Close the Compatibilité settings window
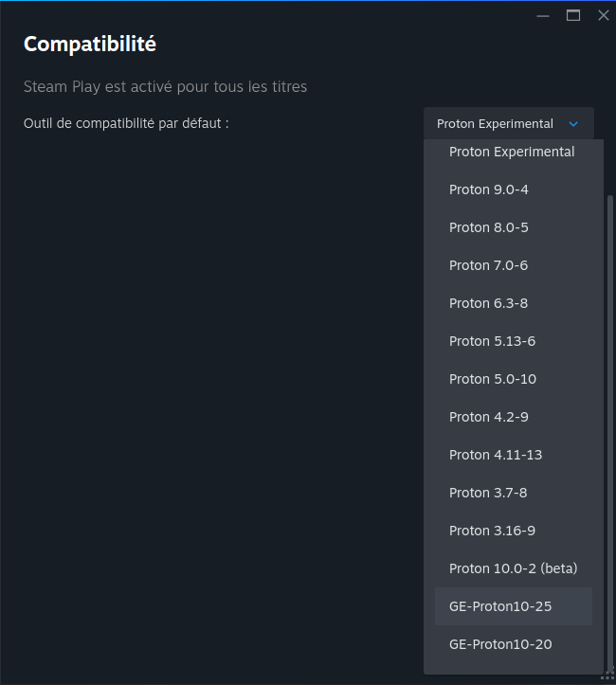The width and height of the screenshot is (616, 685). point(604,15)
